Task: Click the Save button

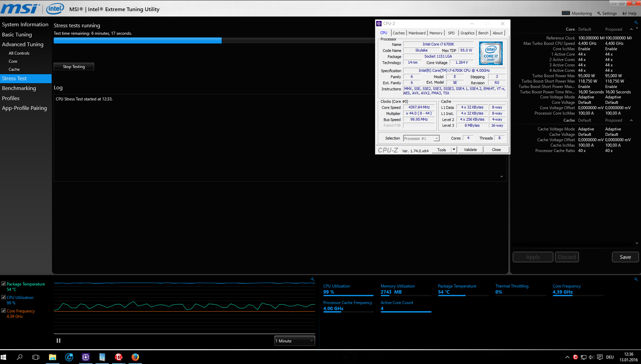Action: (x=625, y=257)
